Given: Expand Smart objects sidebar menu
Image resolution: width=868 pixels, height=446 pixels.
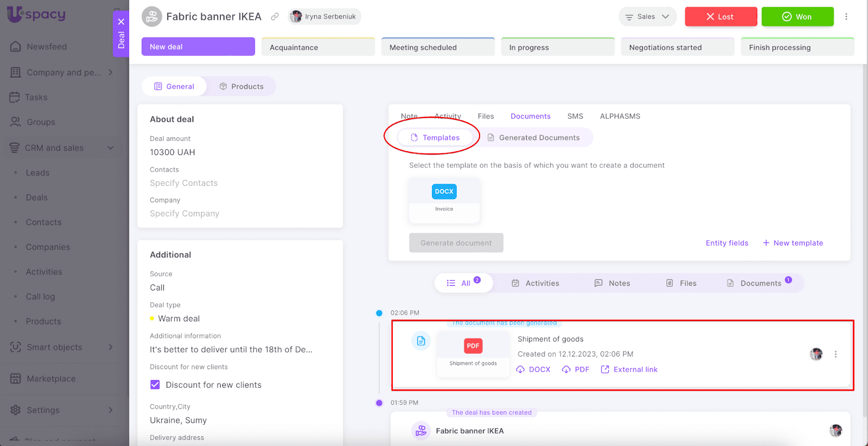Looking at the screenshot, I should tap(111, 347).
